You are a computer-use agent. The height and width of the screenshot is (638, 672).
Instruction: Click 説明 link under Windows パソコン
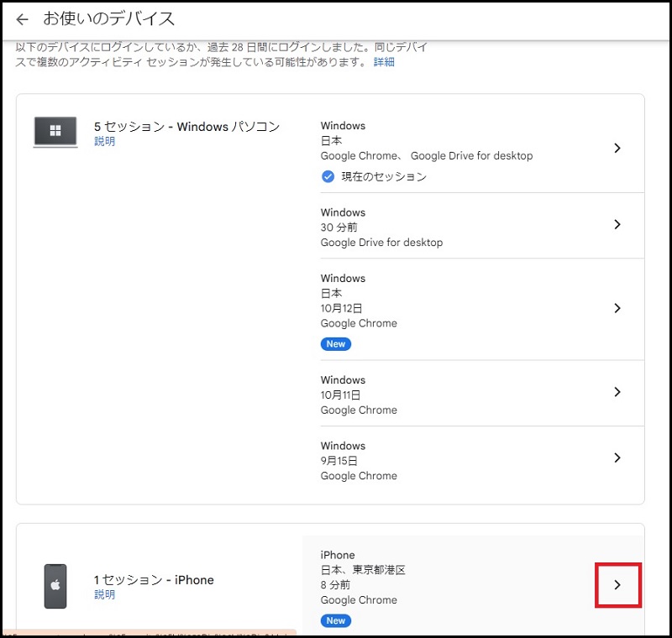[104, 142]
